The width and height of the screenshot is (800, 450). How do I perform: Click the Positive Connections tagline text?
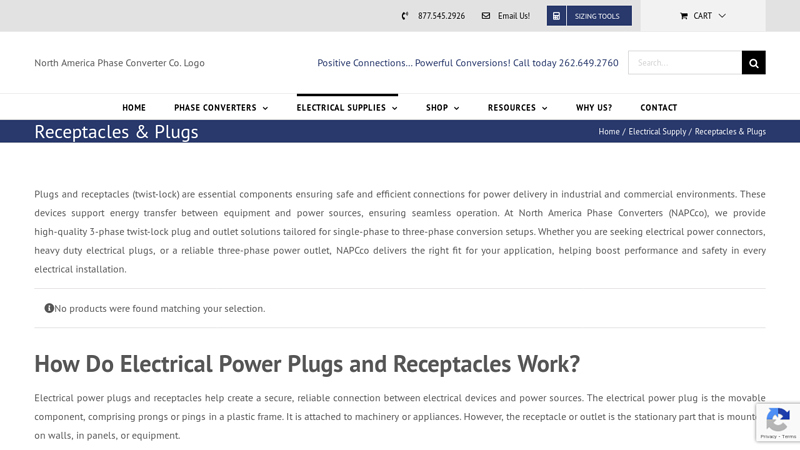point(468,63)
